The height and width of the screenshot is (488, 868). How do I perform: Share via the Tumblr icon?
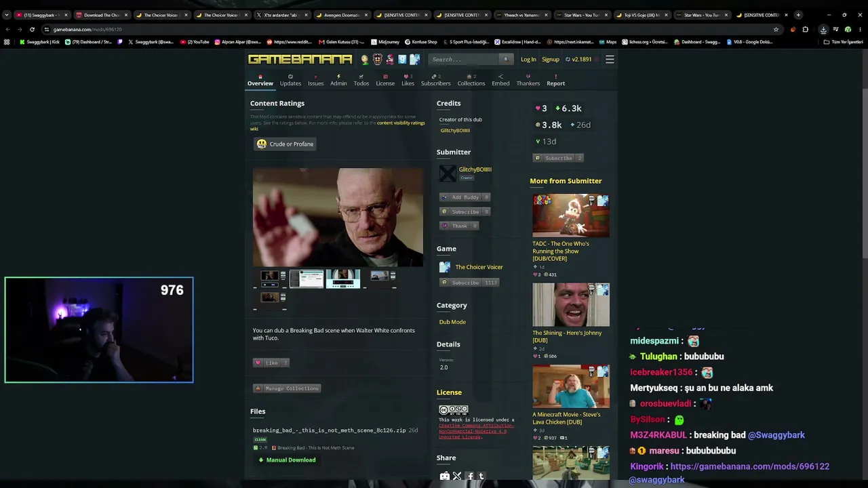pyautogui.click(x=481, y=476)
